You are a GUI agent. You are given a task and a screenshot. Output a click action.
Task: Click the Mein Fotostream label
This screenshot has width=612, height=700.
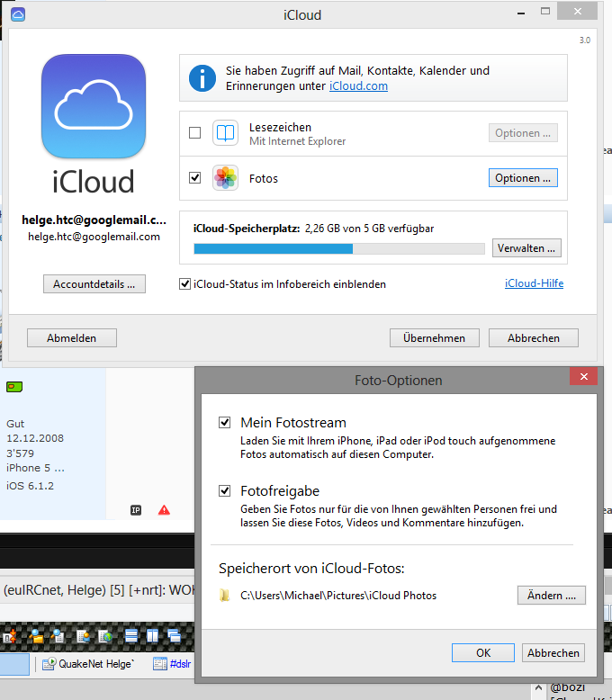point(293,422)
